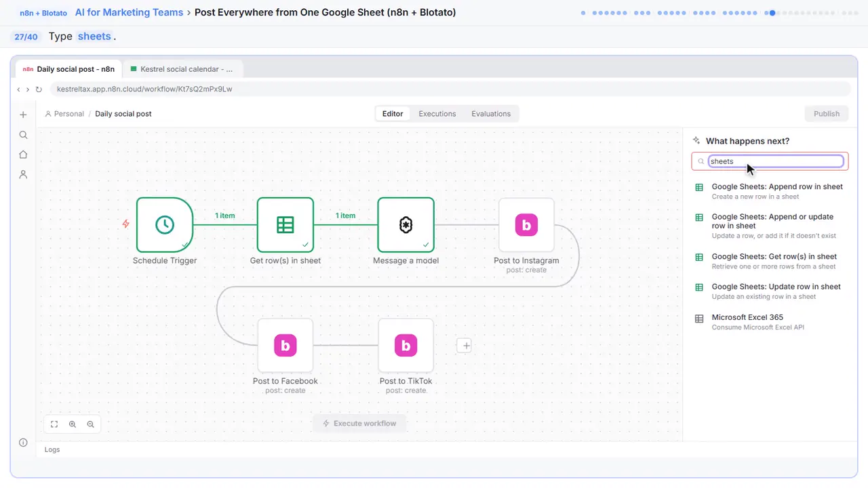
Task: Reload the browser page
Action: (x=39, y=89)
